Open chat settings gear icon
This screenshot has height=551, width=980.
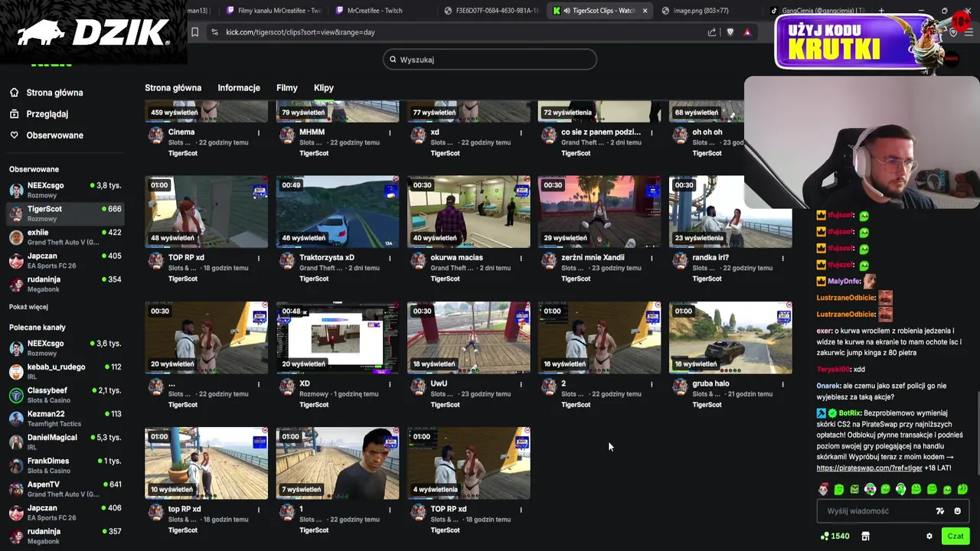[x=929, y=536]
